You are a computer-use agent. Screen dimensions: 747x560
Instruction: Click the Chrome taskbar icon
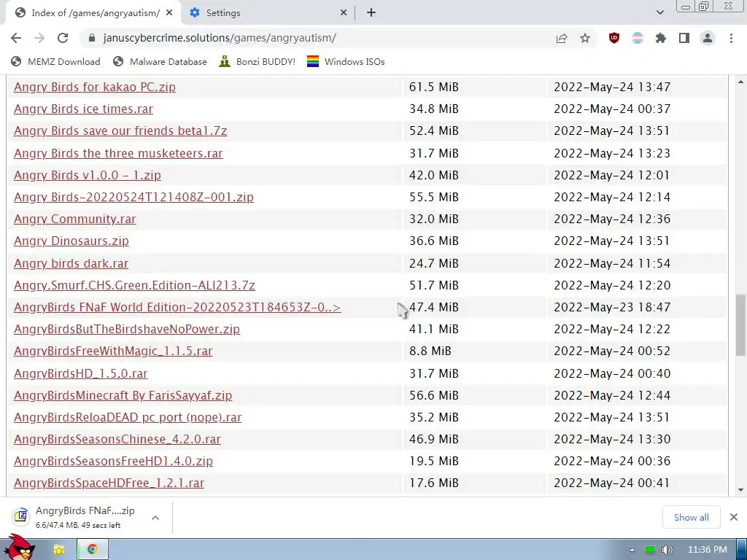click(x=93, y=550)
